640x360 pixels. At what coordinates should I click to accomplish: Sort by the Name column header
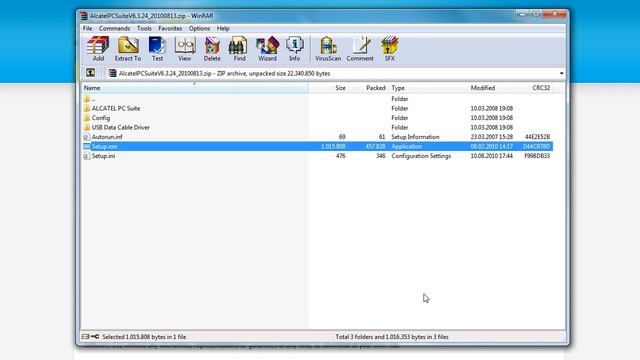coord(194,88)
